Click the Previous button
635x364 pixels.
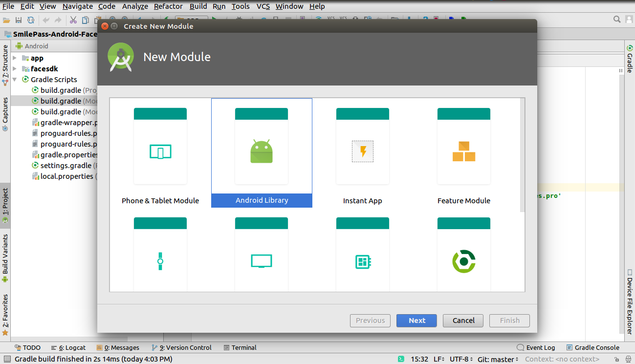pos(370,321)
